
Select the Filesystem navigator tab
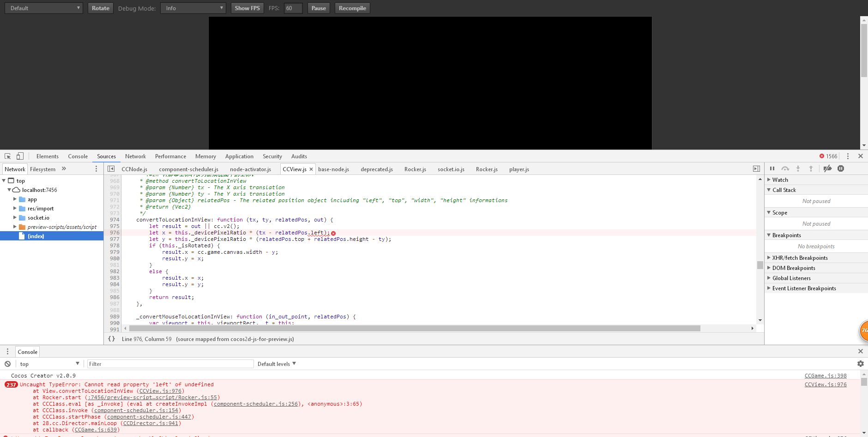42,169
